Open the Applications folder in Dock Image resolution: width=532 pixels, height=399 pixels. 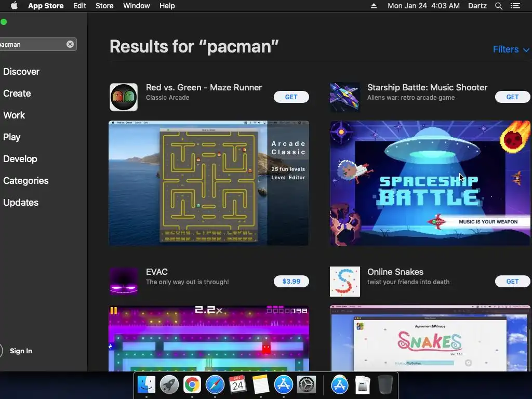coord(340,385)
